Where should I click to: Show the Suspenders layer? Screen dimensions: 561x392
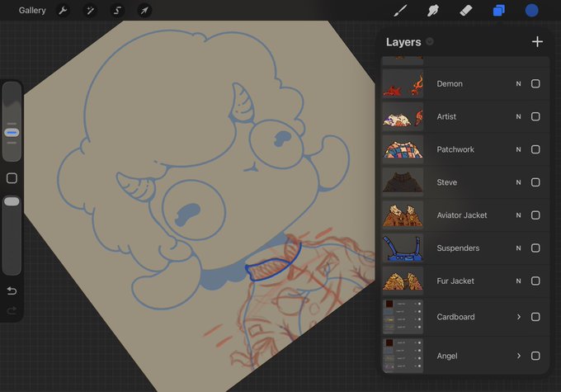pos(535,248)
